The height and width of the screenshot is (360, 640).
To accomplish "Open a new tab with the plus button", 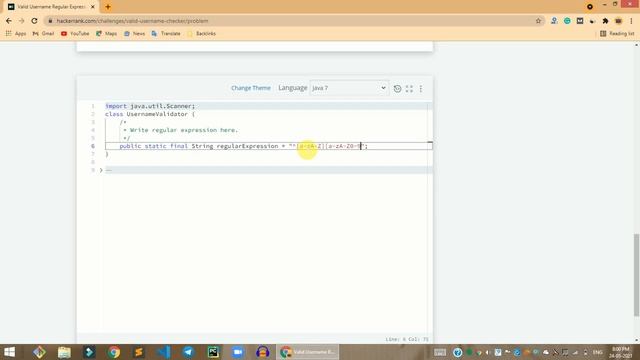I will click(108, 7).
